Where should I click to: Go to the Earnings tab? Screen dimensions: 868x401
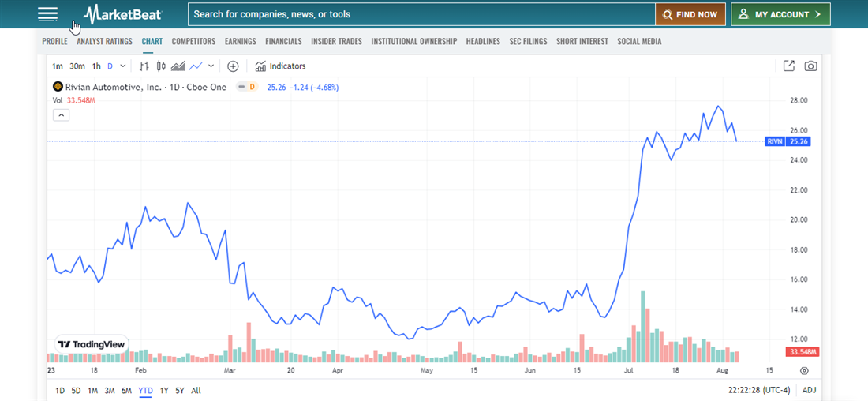pyautogui.click(x=240, y=41)
